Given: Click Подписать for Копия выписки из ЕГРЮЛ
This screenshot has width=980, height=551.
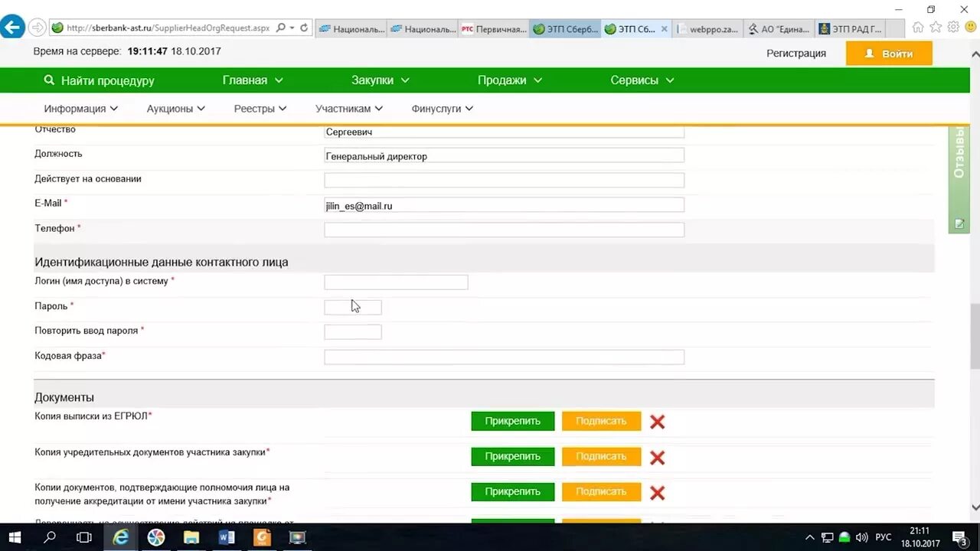Looking at the screenshot, I should click(x=601, y=421).
